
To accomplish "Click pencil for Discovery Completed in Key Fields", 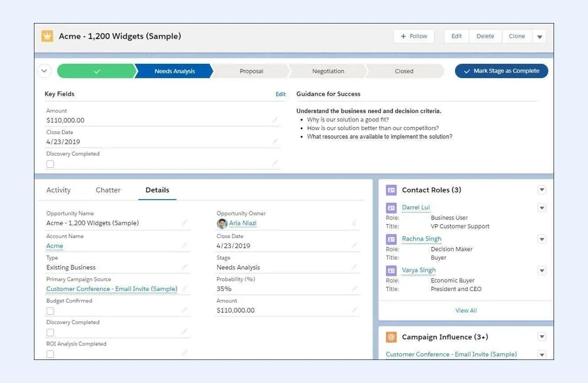I will [x=275, y=163].
